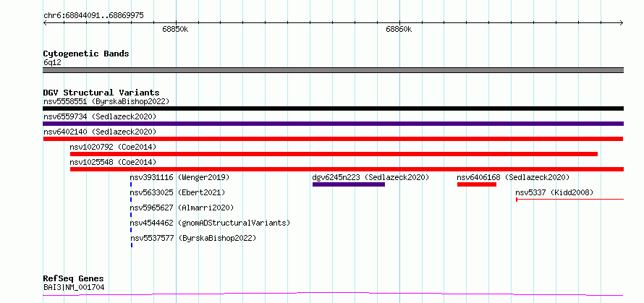Viewport: 644px width, 303px height.
Task: Click the nsv1020792 (Coe2014) label
Action: (113, 147)
